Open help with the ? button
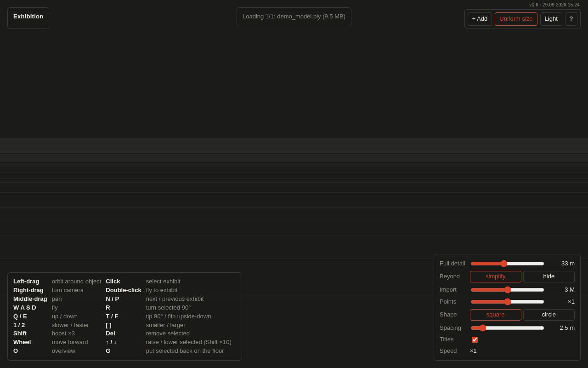588x368 pixels. pyautogui.click(x=571, y=19)
